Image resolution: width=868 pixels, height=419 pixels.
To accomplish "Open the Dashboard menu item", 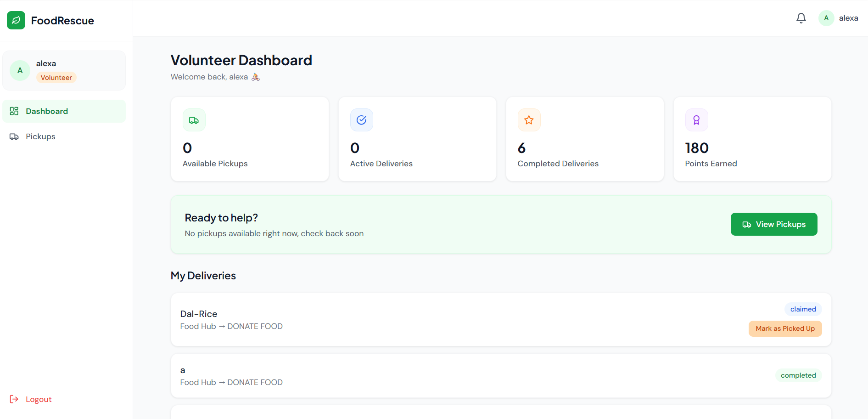I will tap(64, 111).
